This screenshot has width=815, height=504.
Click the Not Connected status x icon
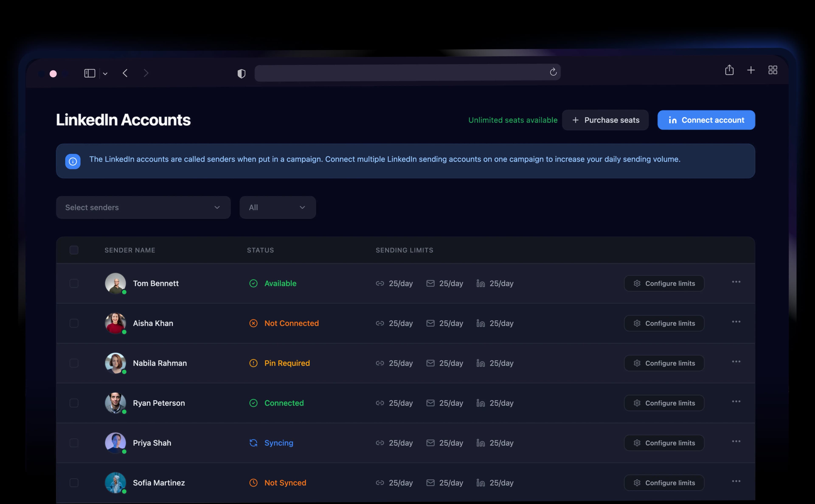tap(253, 323)
